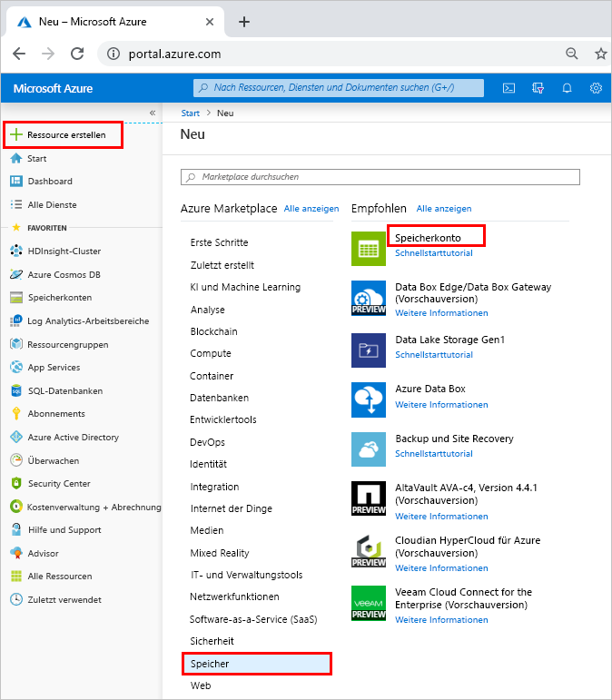Click in the Marketplace durchsuchen search field
The width and height of the screenshot is (612, 700).
tap(380, 177)
